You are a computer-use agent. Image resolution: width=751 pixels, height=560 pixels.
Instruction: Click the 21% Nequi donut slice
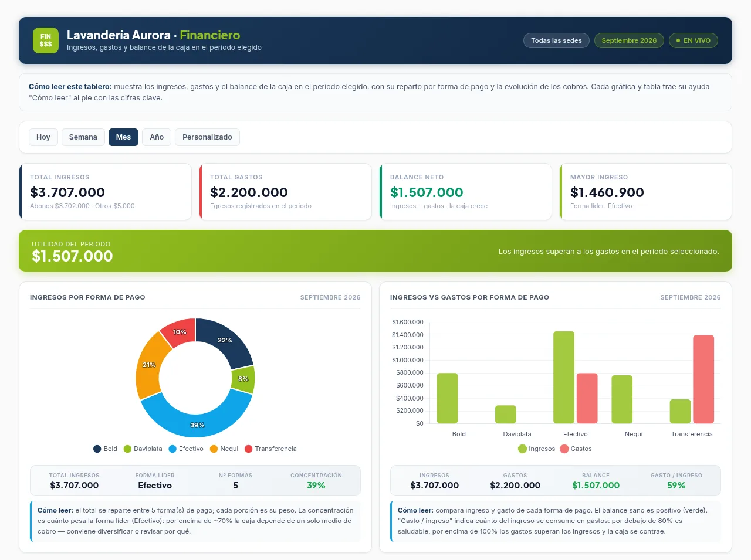click(149, 364)
